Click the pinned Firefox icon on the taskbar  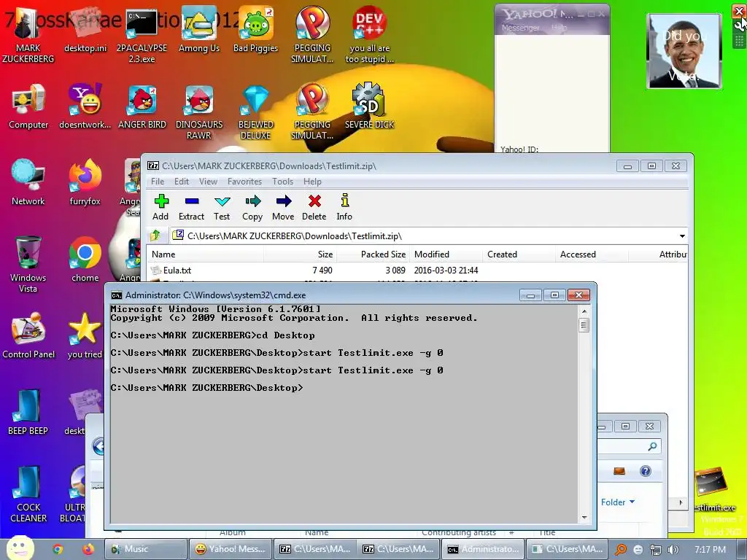[88, 549]
